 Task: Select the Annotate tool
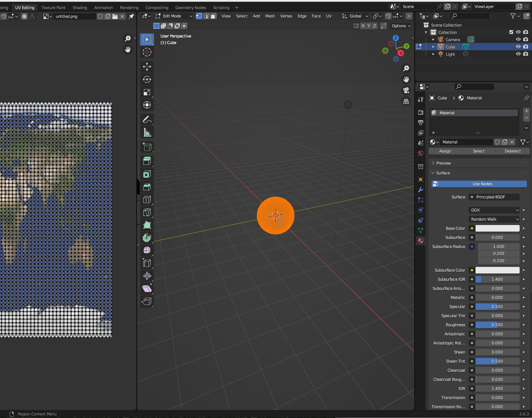147,119
